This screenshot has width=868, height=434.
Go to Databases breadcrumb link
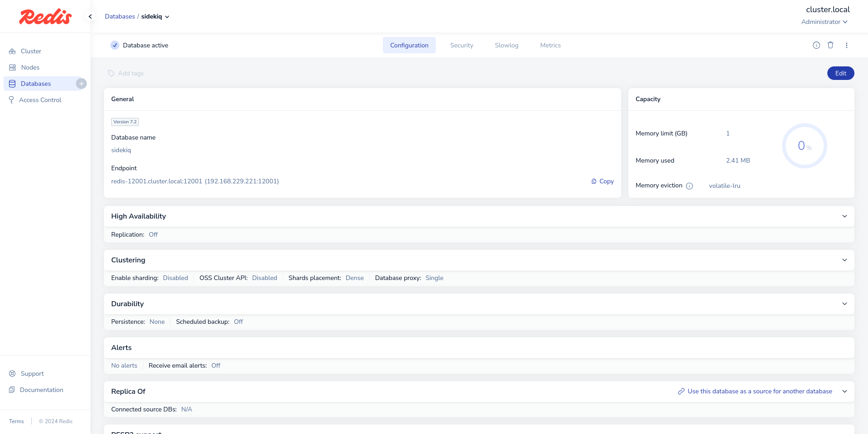coord(120,17)
